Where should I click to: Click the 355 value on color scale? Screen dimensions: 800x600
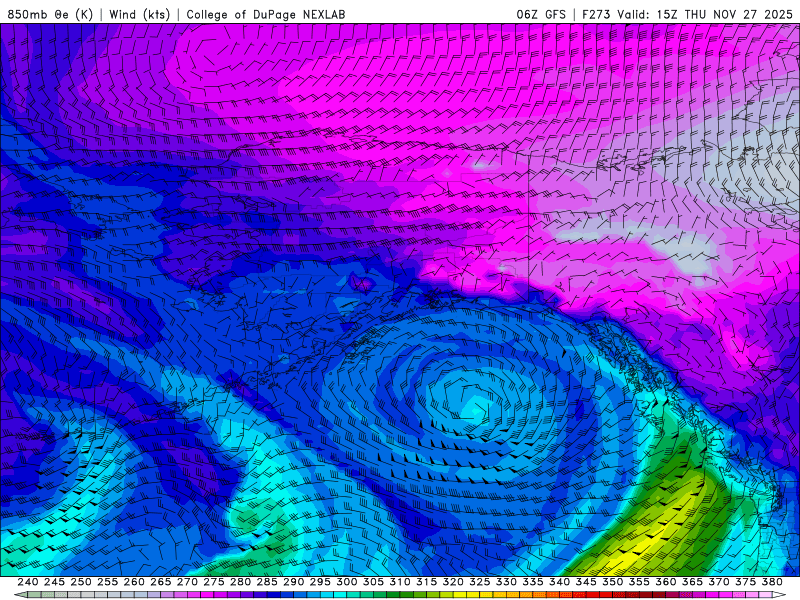(x=639, y=582)
